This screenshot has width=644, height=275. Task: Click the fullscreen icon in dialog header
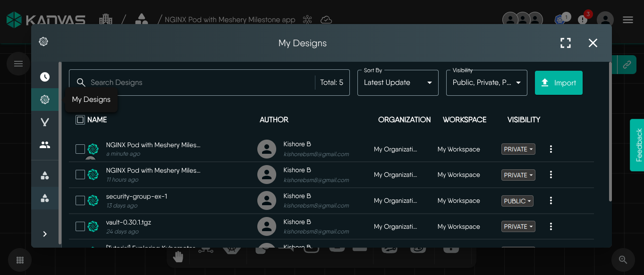point(566,43)
